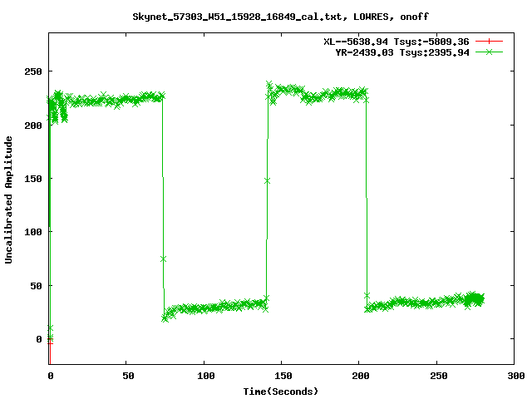Click the 0 tick label on the amplitude axis
Viewport: 532px width, 399px height.
point(39,339)
